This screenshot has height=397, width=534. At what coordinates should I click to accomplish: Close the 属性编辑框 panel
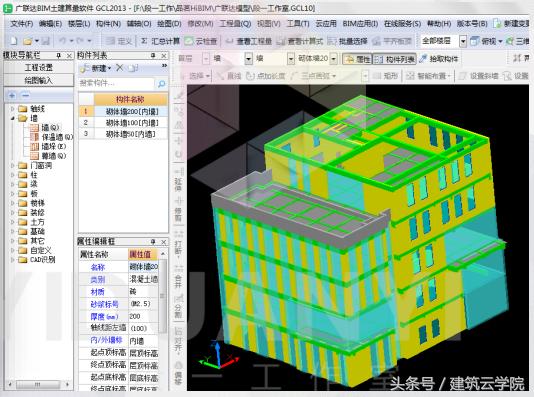pos(164,242)
